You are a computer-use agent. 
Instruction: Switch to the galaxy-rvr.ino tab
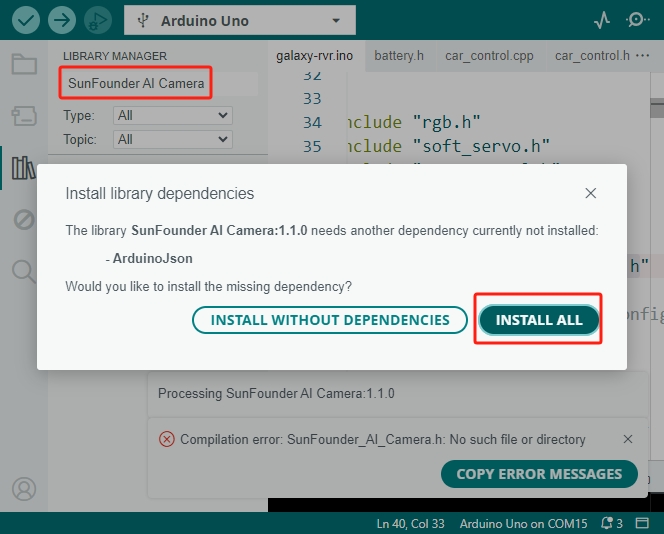pyautogui.click(x=314, y=56)
